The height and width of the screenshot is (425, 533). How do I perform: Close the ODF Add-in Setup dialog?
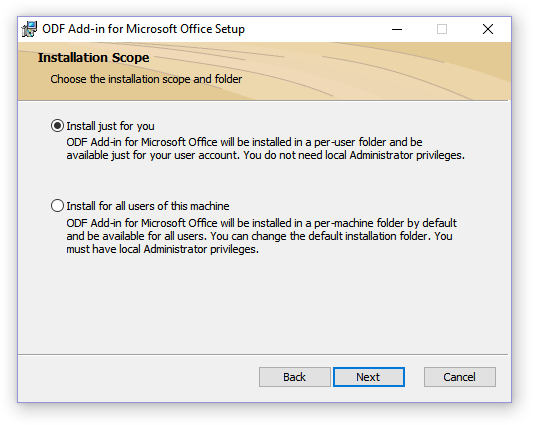[x=488, y=29]
